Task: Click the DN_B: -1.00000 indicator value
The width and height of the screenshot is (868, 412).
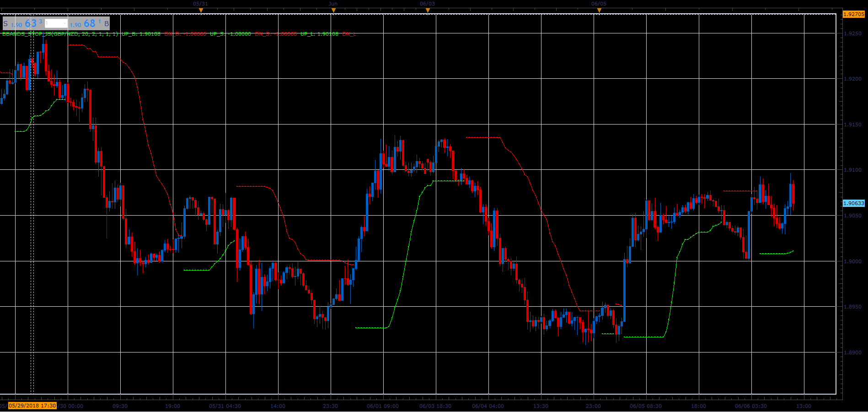Action: (x=185, y=34)
